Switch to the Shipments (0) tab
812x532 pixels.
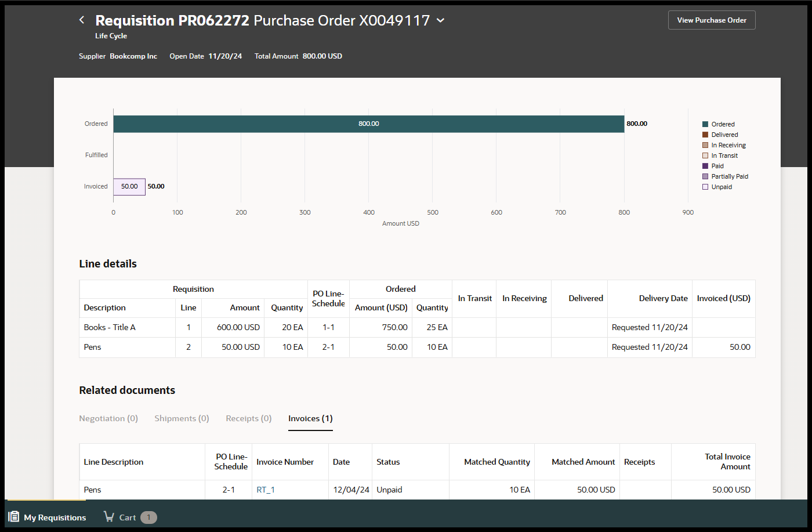[182, 418]
